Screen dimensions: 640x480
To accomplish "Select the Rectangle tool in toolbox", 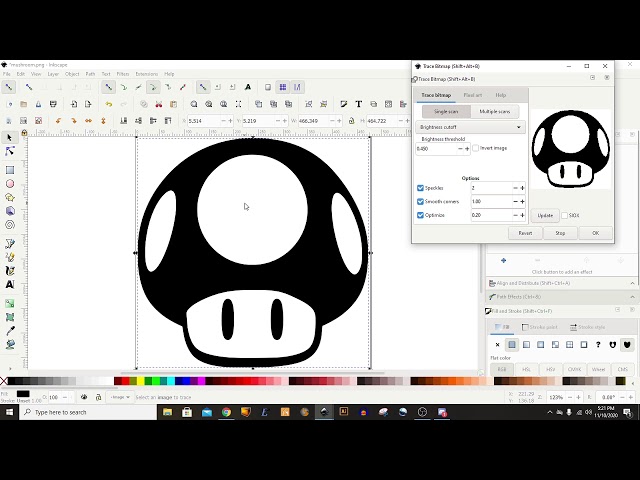I will click(10, 170).
